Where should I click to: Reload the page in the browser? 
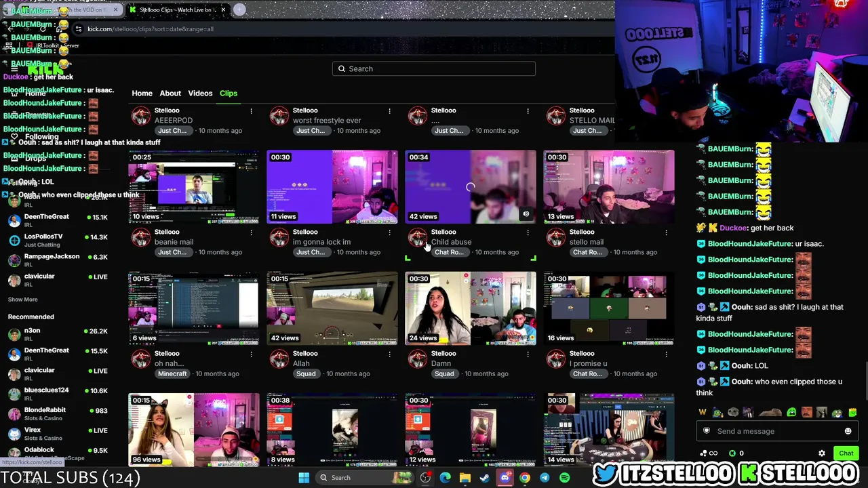coord(42,29)
